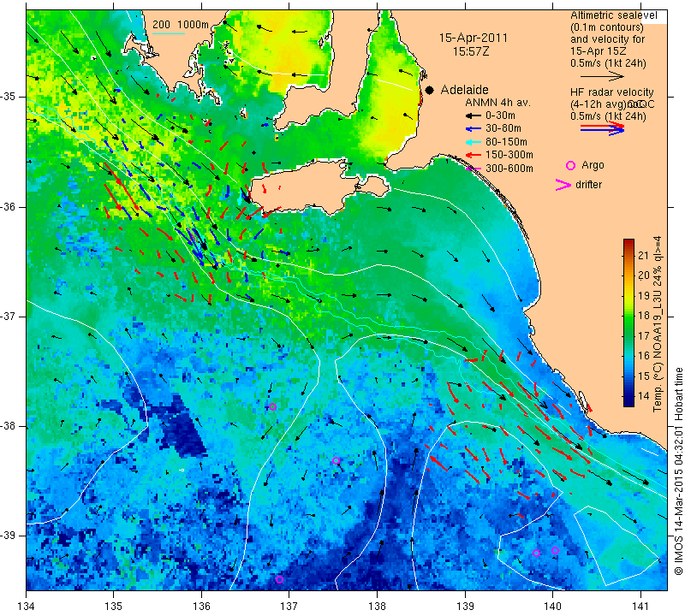685x616 pixels.
Task: Click latitude axis label -39
Action: [8, 536]
